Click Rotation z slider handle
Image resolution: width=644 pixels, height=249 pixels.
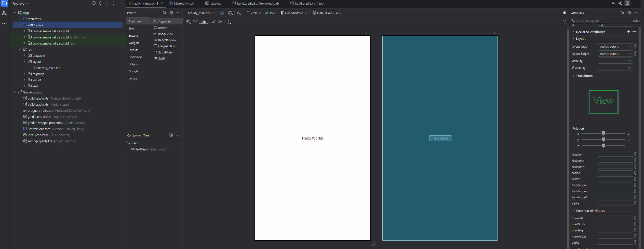point(603,146)
